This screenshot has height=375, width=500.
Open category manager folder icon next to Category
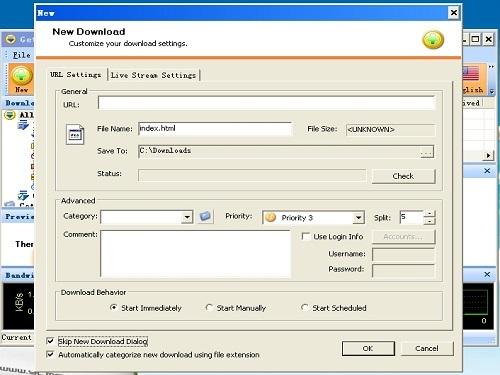tap(205, 217)
